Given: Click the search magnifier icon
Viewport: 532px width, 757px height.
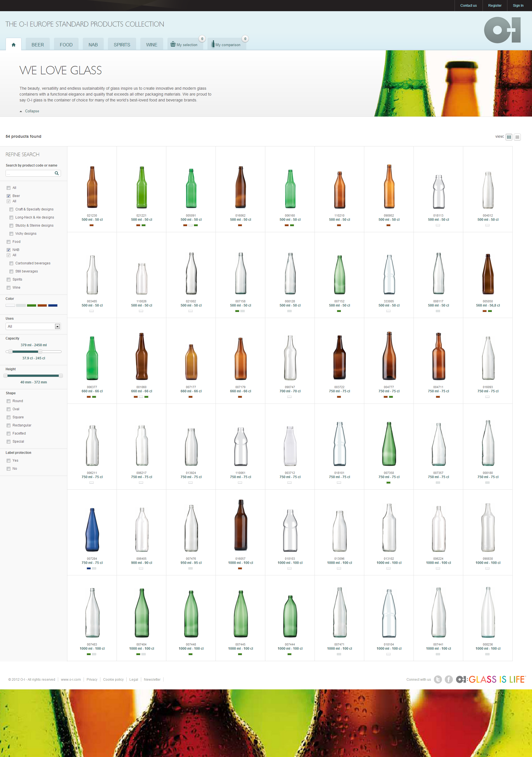Looking at the screenshot, I should click(x=57, y=173).
